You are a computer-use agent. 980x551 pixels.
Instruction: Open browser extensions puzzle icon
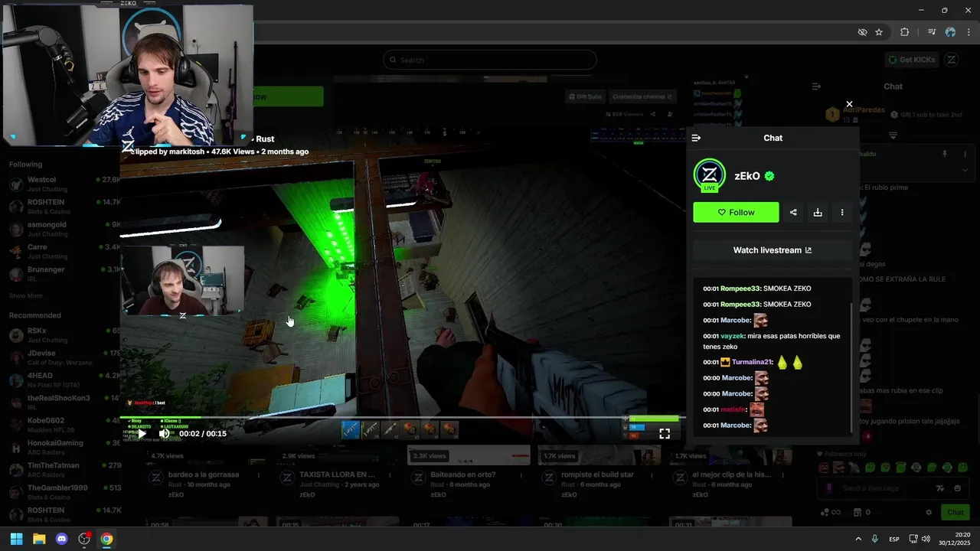904,32
